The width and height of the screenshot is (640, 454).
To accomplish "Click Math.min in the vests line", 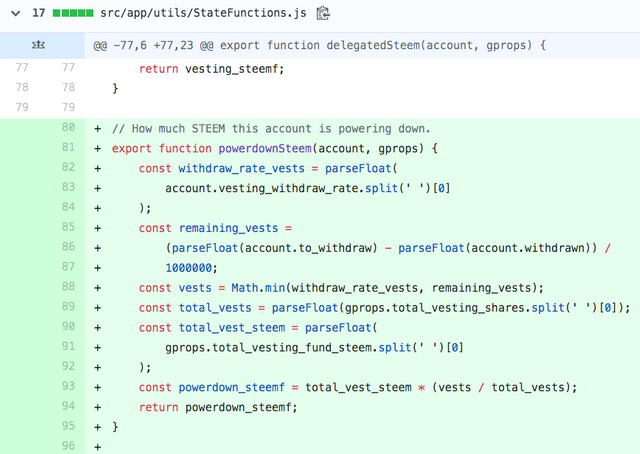I will [x=258, y=288].
